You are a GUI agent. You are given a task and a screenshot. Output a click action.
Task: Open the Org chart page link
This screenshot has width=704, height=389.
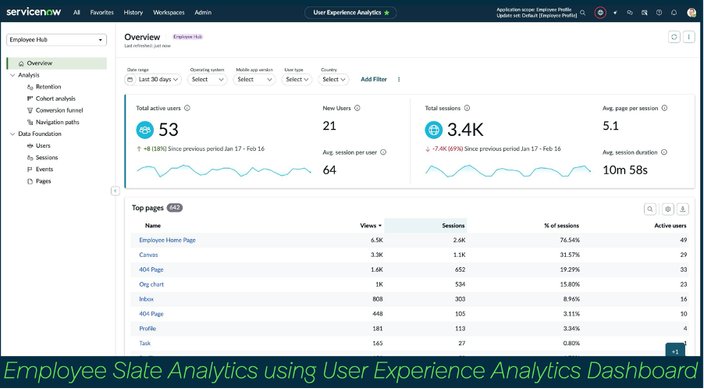[x=151, y=284]
